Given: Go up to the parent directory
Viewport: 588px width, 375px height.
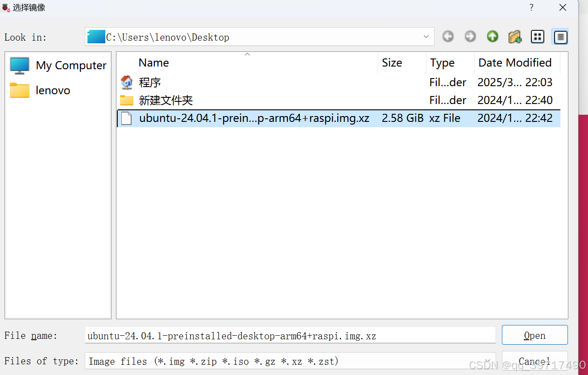Looking at the screenshot, I should coord(493,37).
